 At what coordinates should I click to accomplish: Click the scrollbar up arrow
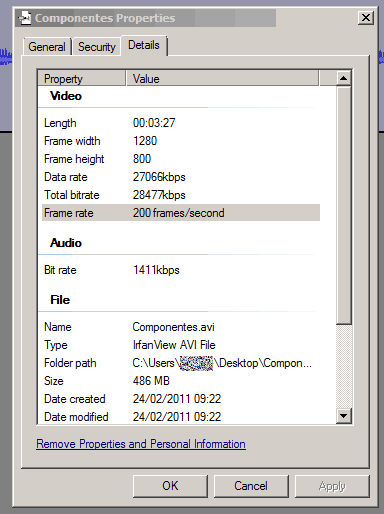tap(343, 78)
